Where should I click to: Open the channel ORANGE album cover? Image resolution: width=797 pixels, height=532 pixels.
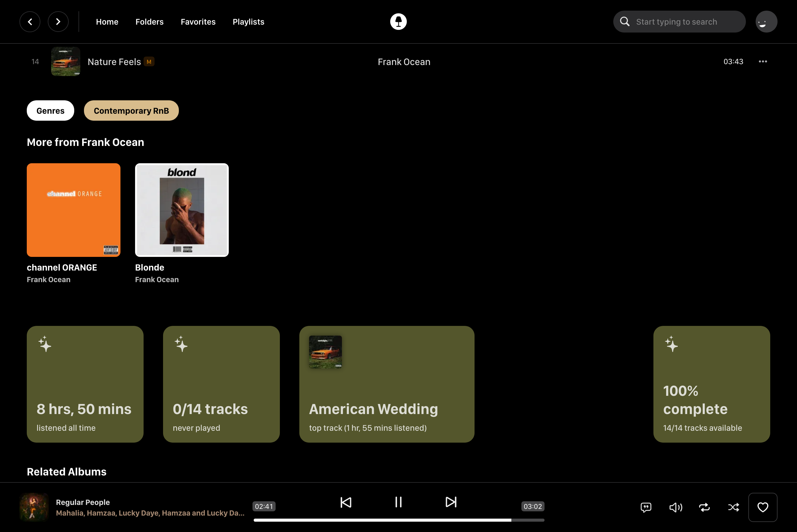74,210
